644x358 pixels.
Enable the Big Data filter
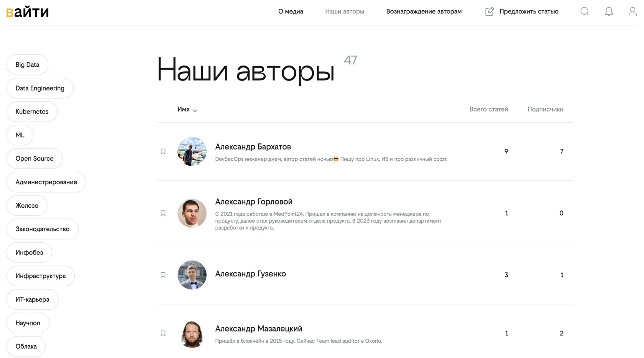tap(27, 64)
